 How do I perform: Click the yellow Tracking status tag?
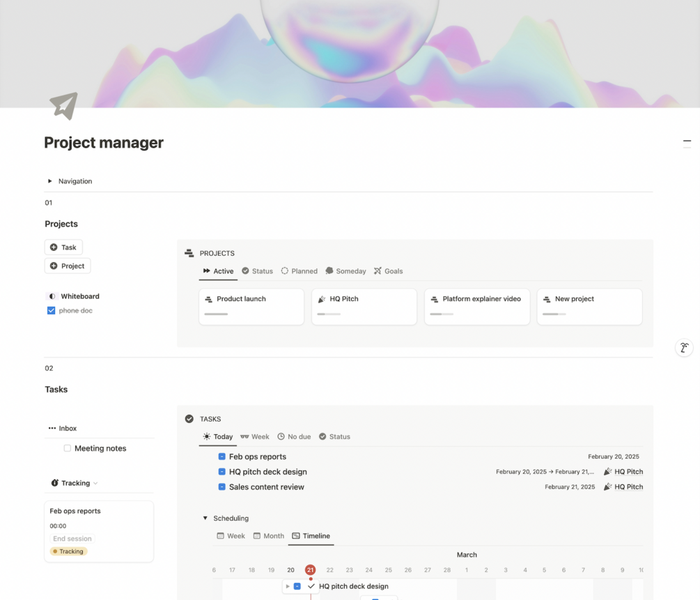coord(69,551)
